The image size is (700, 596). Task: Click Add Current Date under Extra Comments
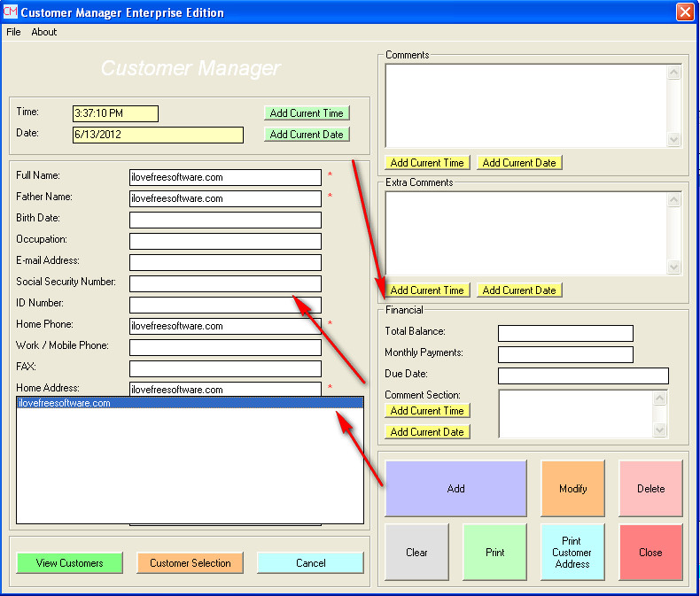(519, 290)
